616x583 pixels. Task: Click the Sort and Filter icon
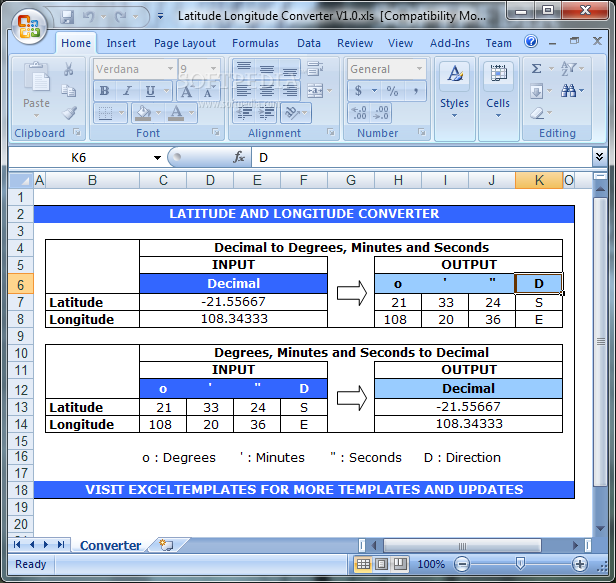pos(568,69)
